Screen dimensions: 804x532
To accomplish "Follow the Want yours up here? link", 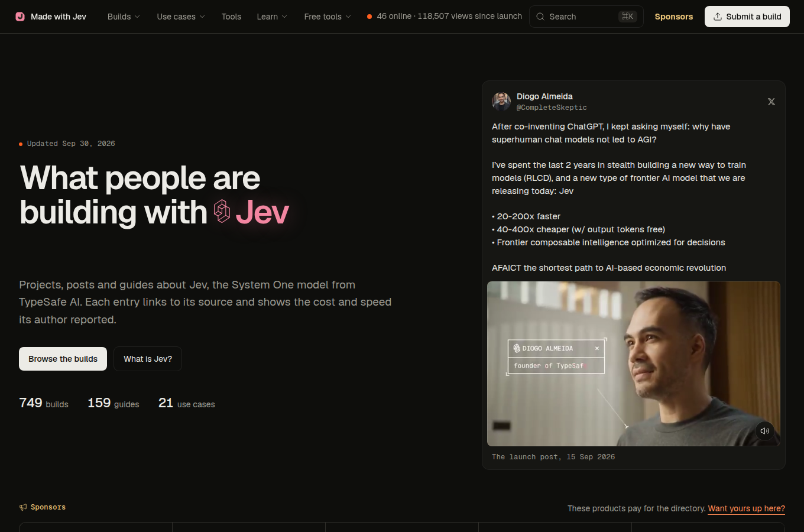I will point(747,508).
